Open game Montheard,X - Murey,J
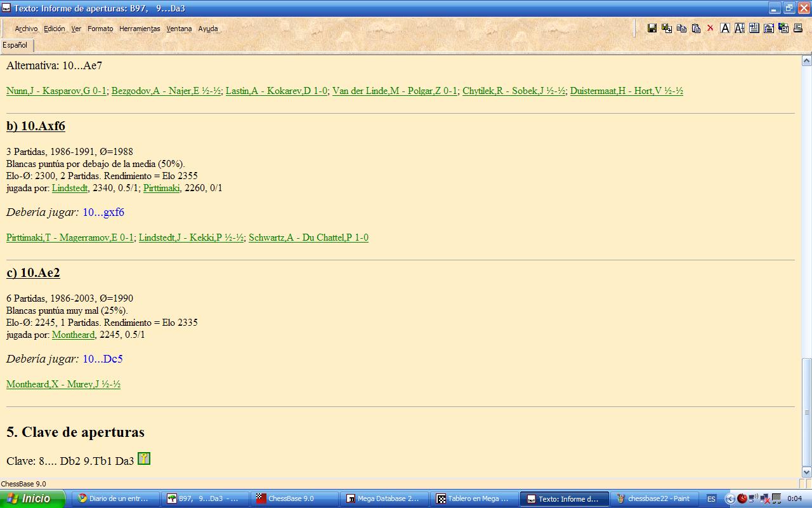The width and height of the screenshot is (812, 508). click(x=63, y=384)
